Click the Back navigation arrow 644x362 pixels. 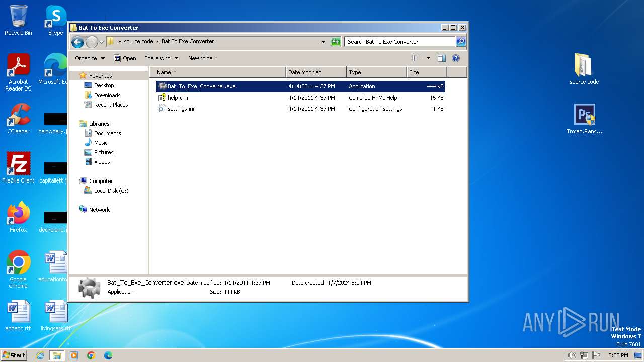pos(77,42)
